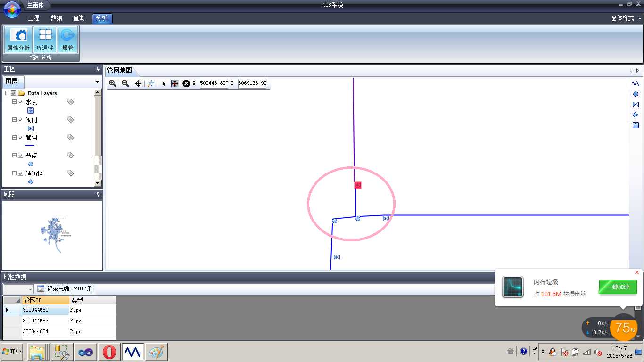644x362 pixels.
Task: Open the file explorer from taskbar
Action: coord(37,352)
